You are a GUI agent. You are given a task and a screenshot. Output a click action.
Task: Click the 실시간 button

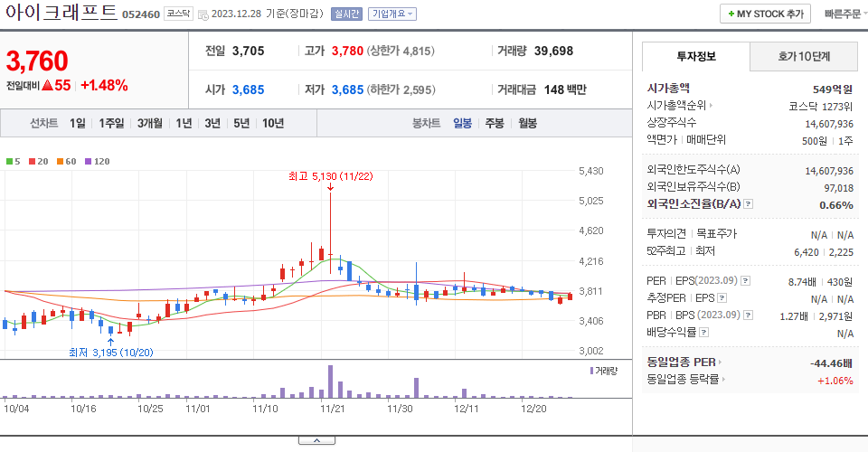click(346, 14)
